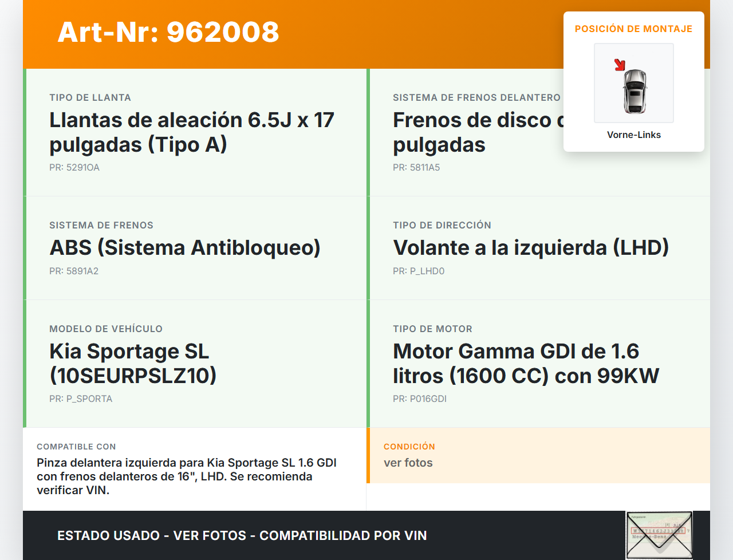
Task: Select the "Llantas de aleación 6.5J x 17" value
Action: point(192,132)
